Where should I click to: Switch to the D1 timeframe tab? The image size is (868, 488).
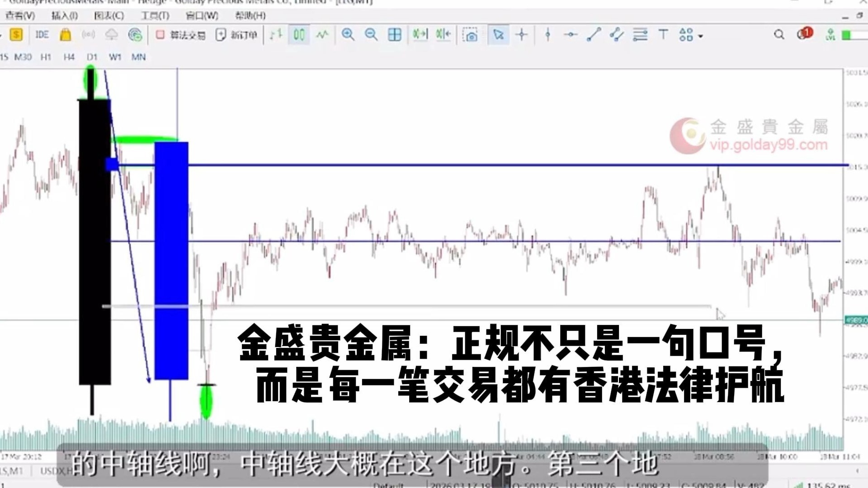click(92, 57)
